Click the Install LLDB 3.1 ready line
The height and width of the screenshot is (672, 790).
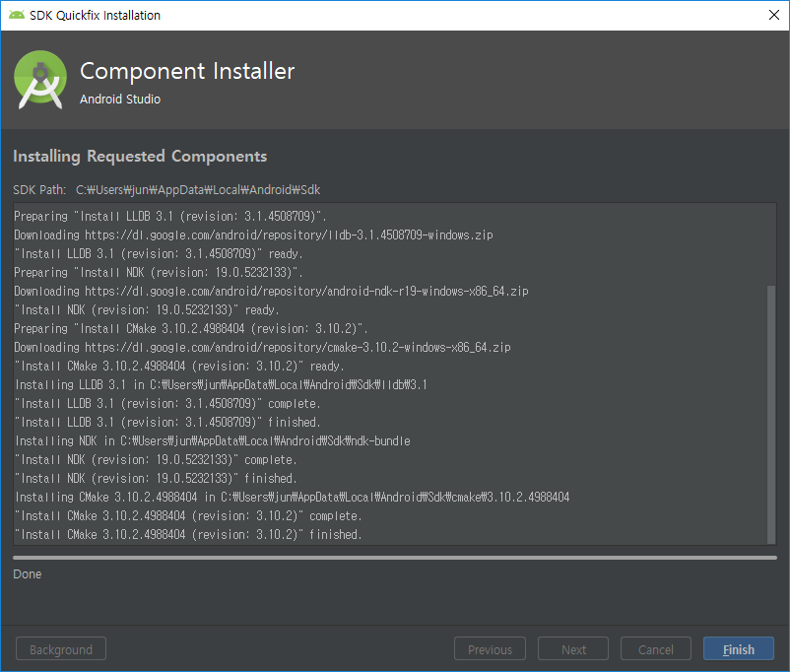159,254
